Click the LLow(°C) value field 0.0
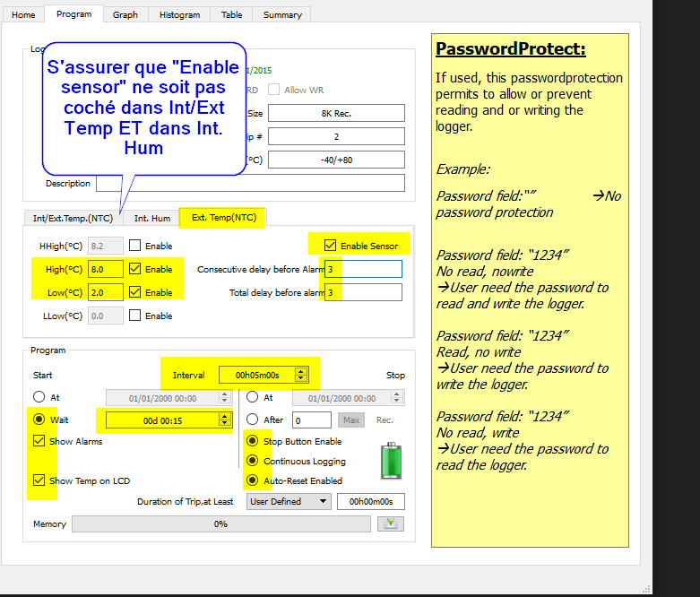 (x=106, y=316)
